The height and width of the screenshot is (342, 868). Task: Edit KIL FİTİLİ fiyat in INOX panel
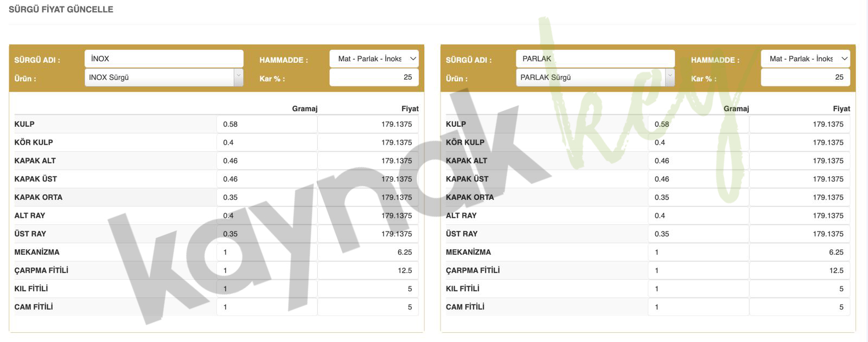(x=368, y=289)
